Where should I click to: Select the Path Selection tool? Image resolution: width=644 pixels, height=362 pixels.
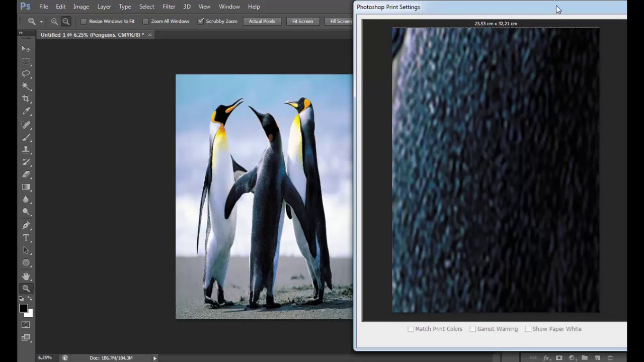click(x=26, y=250)
